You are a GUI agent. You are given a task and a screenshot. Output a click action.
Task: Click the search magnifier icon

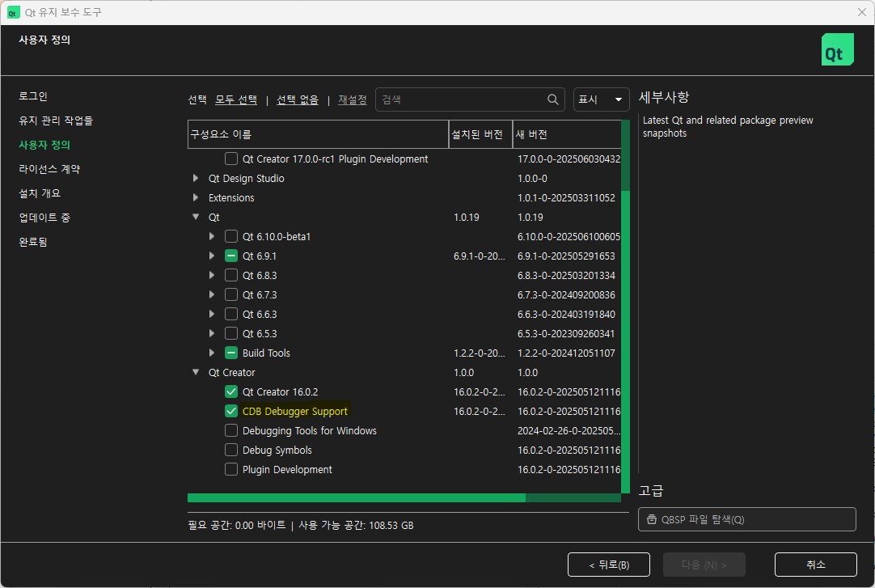pos(552,99)
